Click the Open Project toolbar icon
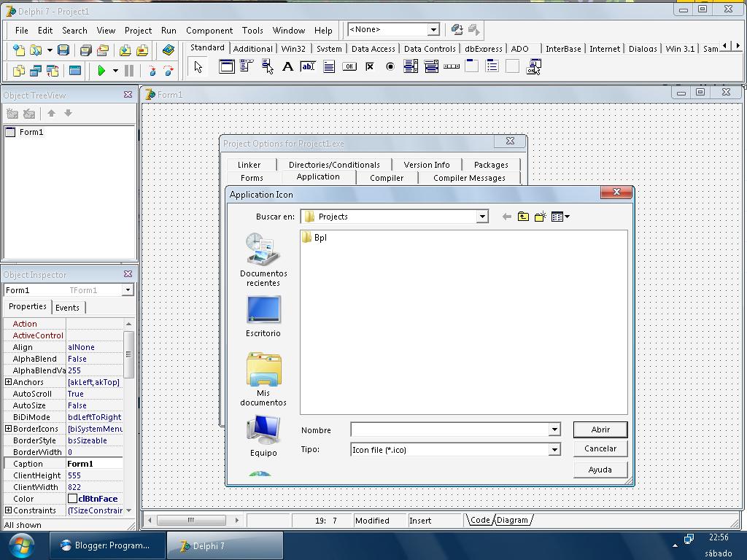 [x=102, y=50]
